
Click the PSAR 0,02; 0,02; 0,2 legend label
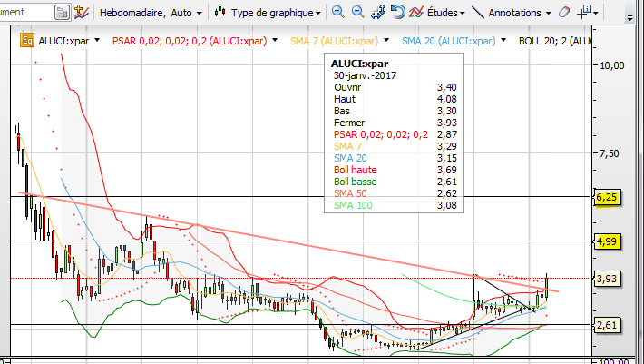click(x=190, y=41)
